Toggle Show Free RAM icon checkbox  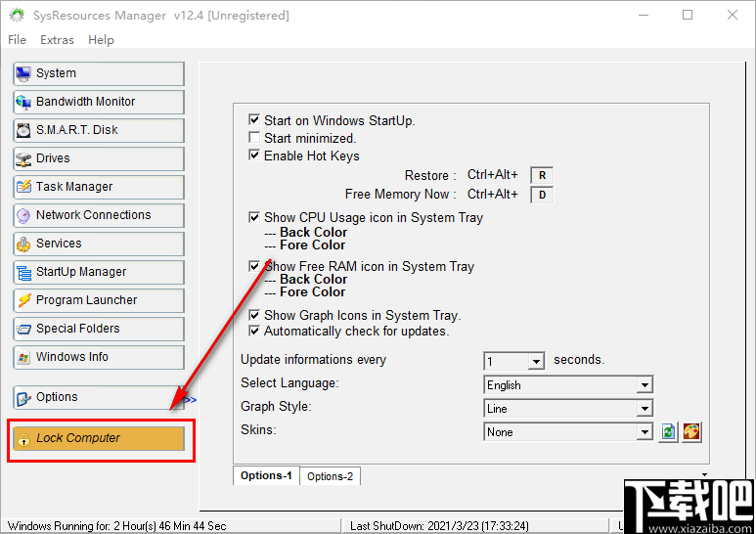[254, 266]
